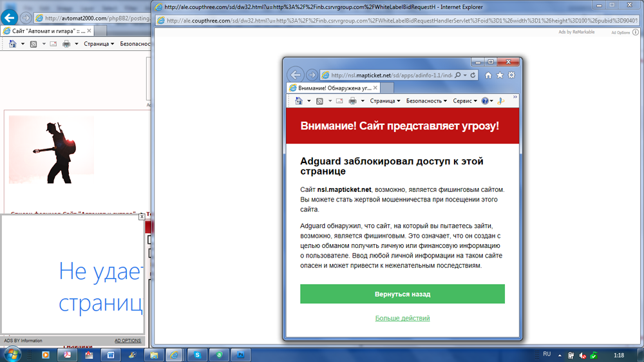Refresh the nsl.mapticket.net page
Screen dimensions: 644x362
(473, 75)
